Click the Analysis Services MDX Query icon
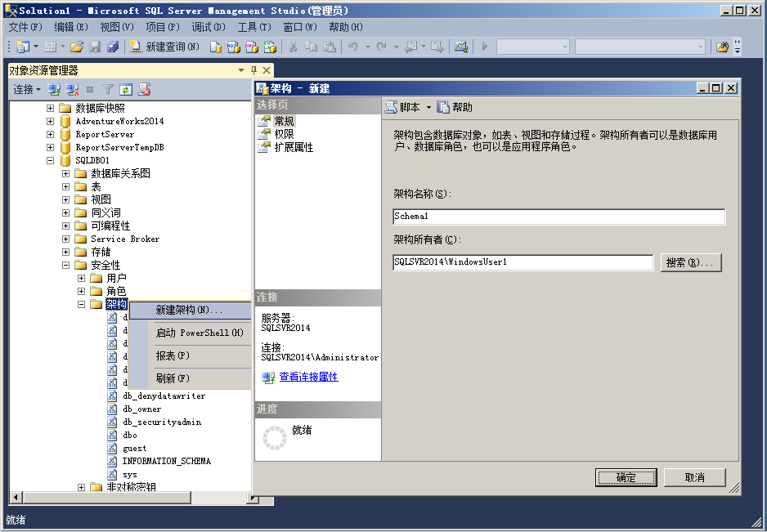767x532 pixels. [x=233, y=47]
